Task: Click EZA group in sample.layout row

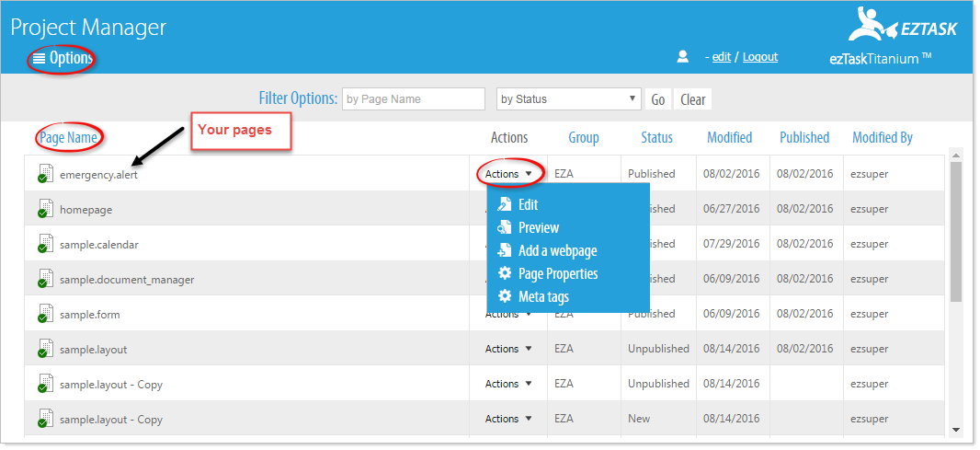Action: click(564, 349)
